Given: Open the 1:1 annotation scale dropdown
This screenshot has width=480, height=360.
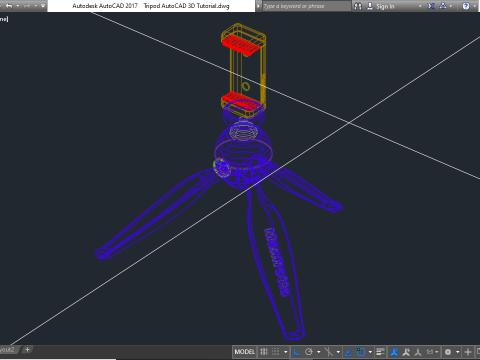Looking at the screenshot, I should [x=432, y=352].
